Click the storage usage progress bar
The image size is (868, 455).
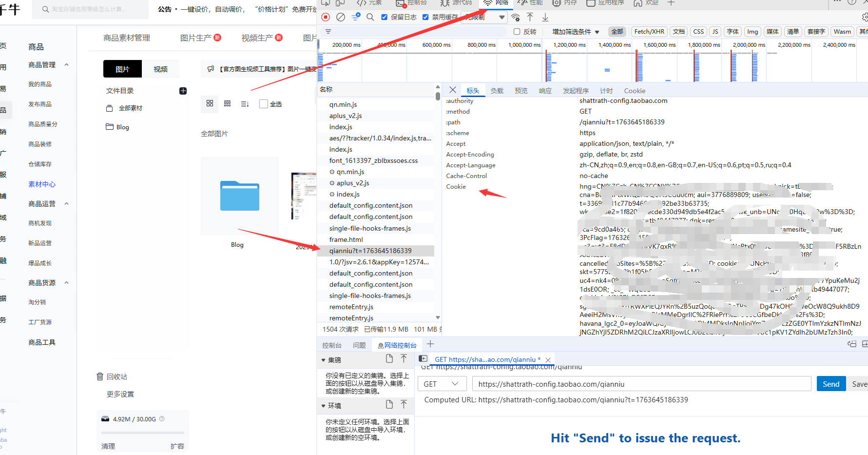[143, 433]
